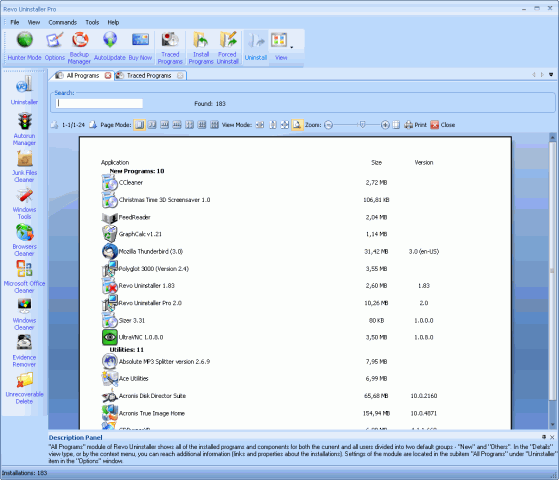Zoom in with the plus button
559x480 pixels.
[385, 125]
